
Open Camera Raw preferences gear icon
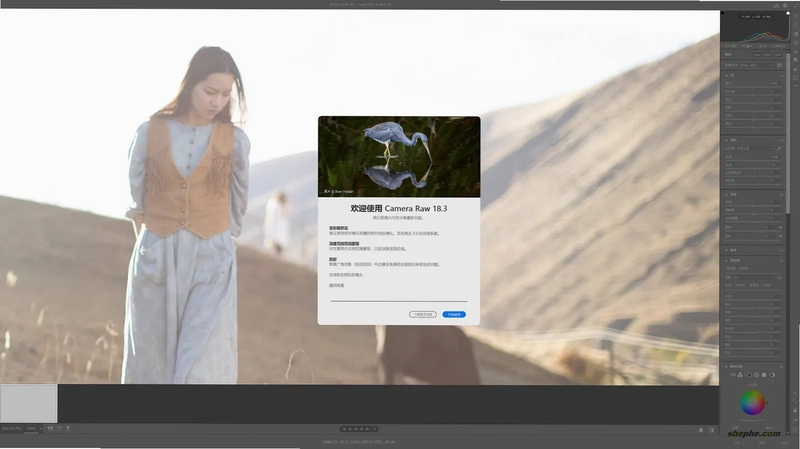pyautogui.click(x=785, y=6)
